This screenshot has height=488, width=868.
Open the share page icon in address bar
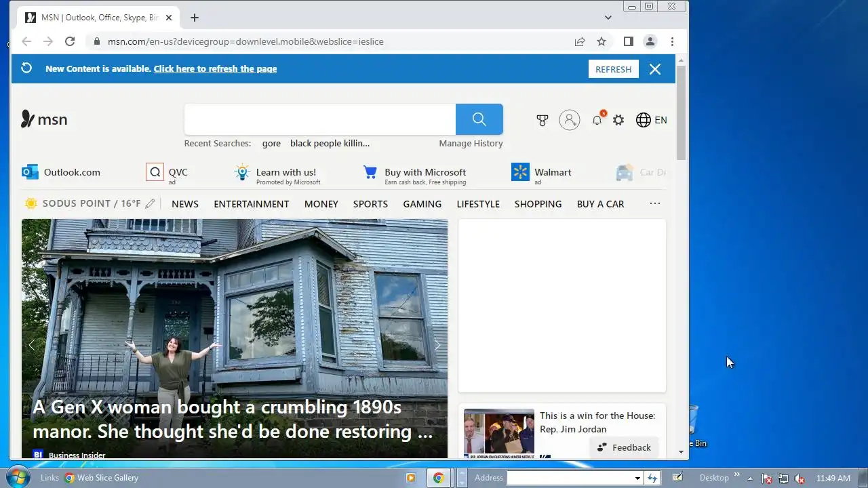[580, 41]
